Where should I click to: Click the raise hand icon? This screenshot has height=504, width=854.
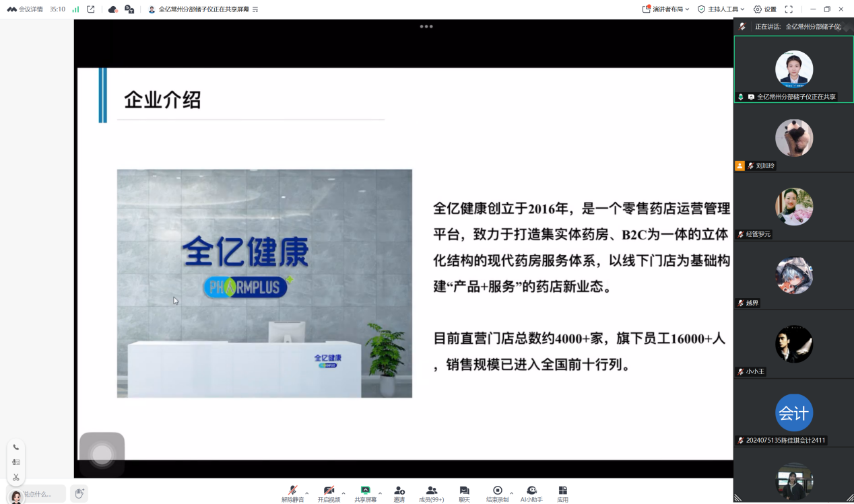point(79,494)
